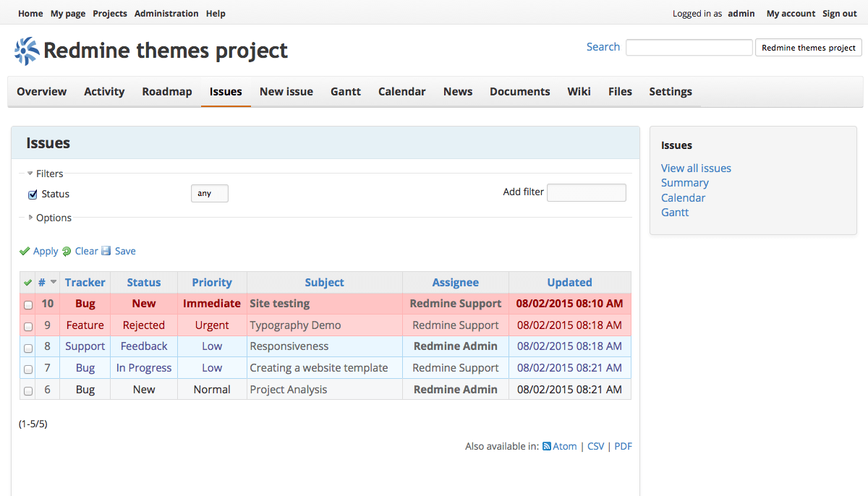
Task: Click Home in the top menu
Action: [x=30, y=14]
